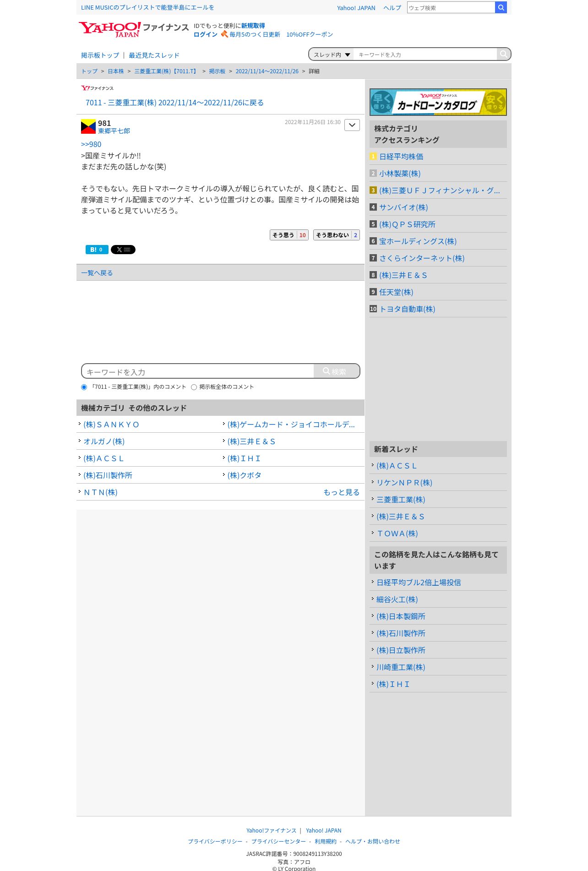
Task: Open the (株)クボタ thread link
Action: [x=245, y=475]
